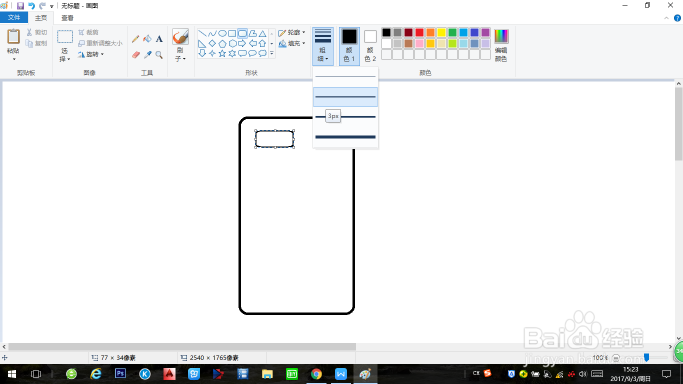The image size is (683, 384).
Task: Open Photoshop from the taskbar
Action: pyautogui.click(x=120, y=374)
